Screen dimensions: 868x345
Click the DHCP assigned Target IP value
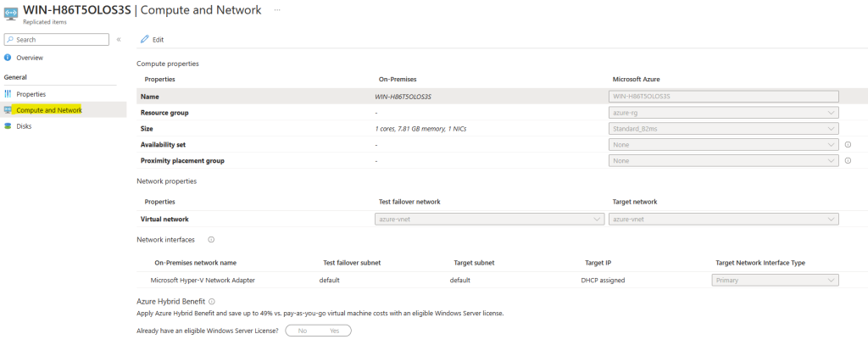click(x=603, y=281)
